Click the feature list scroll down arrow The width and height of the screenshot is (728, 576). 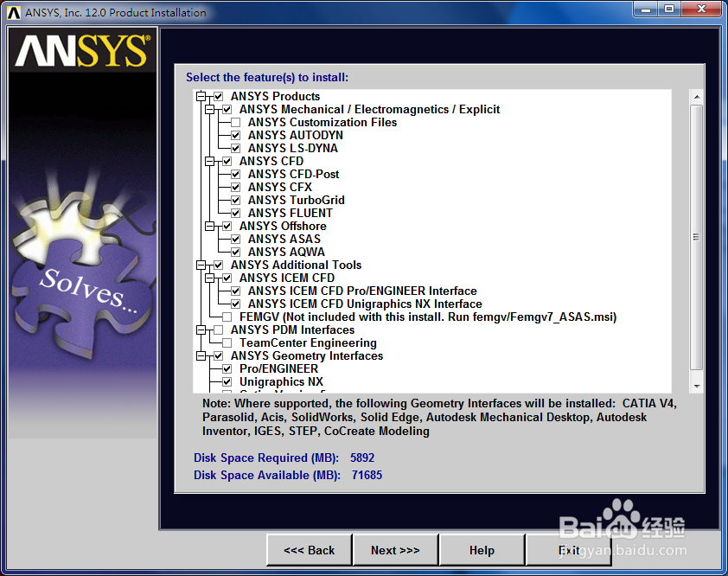[696, 387]
